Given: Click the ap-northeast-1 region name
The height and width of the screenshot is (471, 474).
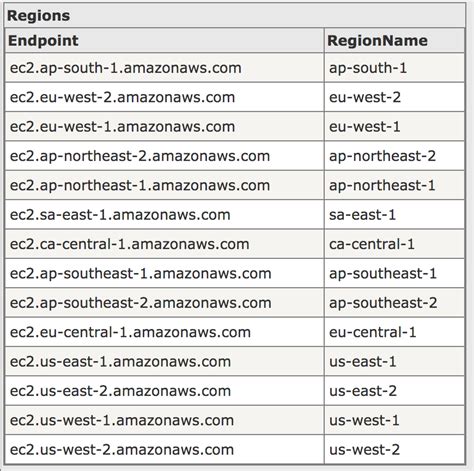Looking at the screenshot, I should tap(382, 185).
